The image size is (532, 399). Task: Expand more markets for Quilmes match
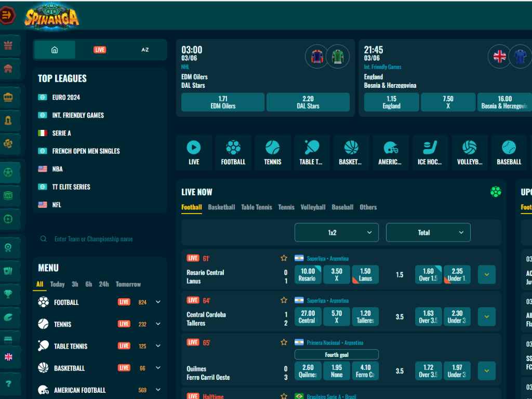click(486, 371)
